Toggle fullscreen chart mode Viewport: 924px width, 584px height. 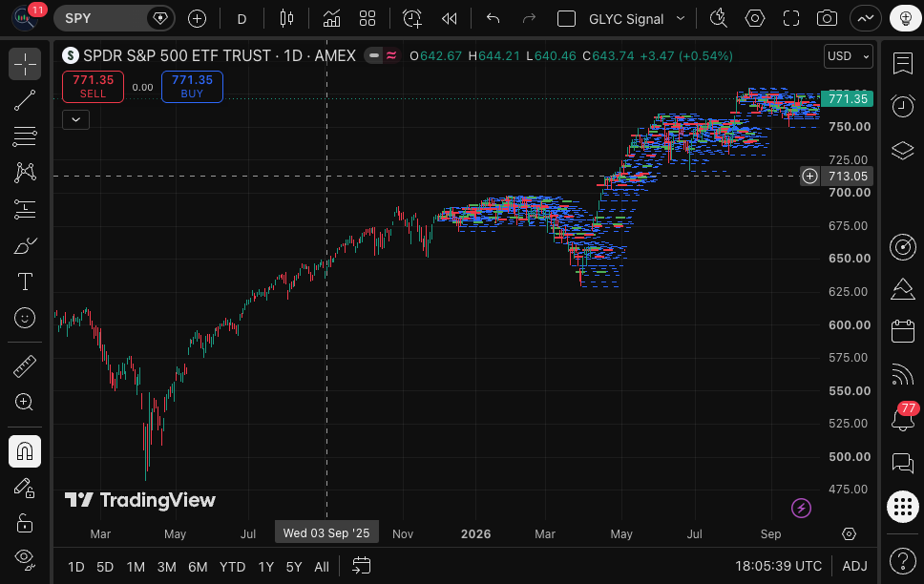pos(791,19)
